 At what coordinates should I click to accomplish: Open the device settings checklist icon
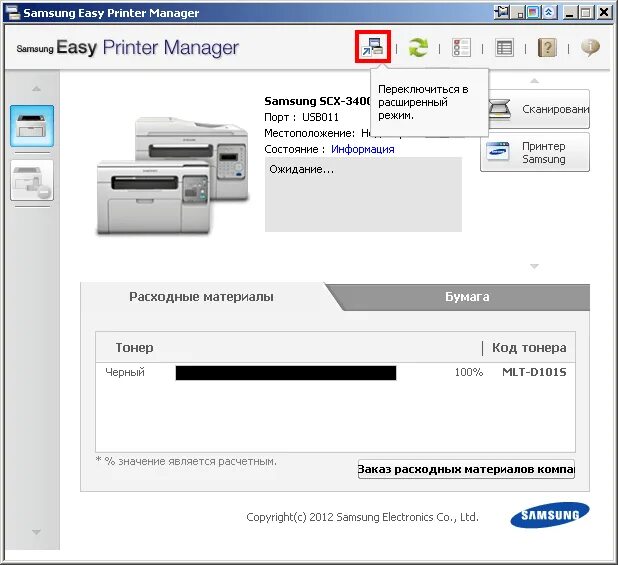coord(461,48)
